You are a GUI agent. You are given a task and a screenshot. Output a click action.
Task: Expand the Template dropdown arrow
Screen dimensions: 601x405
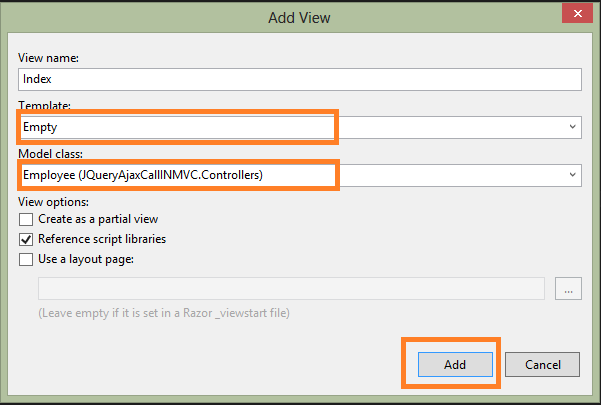point(572,127)
